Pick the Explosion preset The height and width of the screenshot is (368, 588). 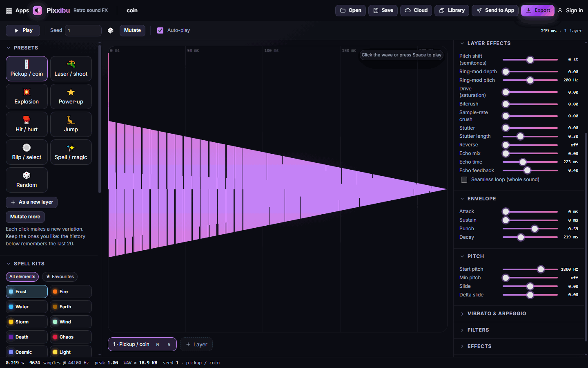coord(27,96)
